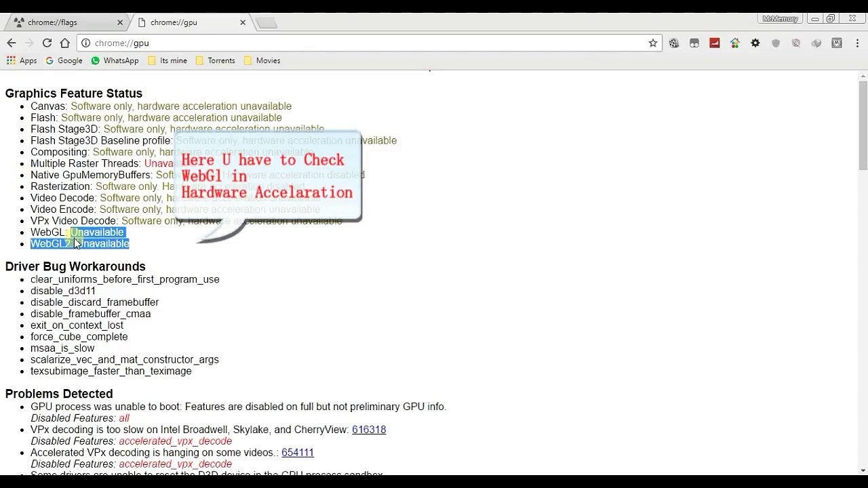
Task: Click the Video Encode status row
Action: pyautogui.click(x=175, y=209)
